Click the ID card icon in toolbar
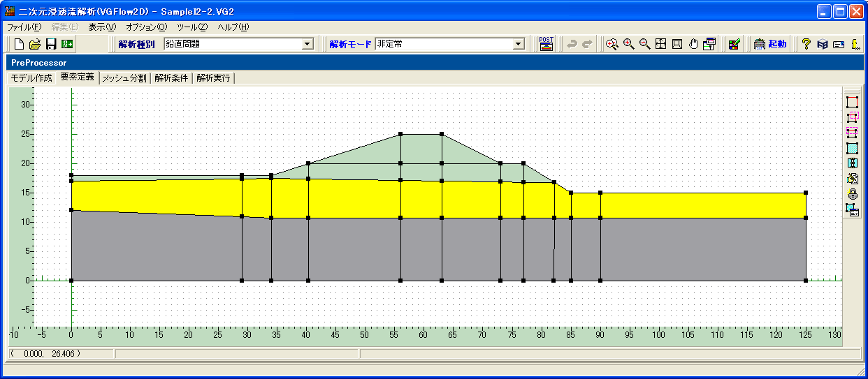The height and width of the screenshot is (379, 868). [839, 44]
